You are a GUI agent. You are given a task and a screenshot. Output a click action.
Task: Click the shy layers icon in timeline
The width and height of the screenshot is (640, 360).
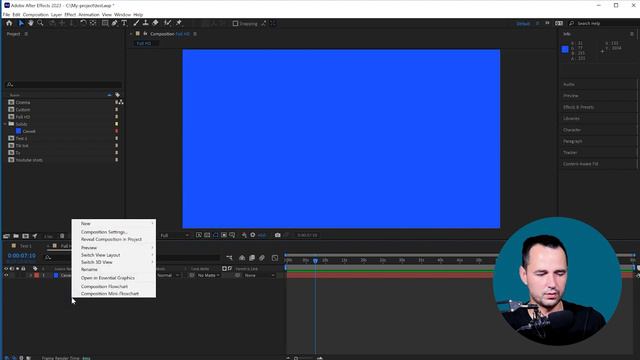pyautogui.click(x=242, y=258)
